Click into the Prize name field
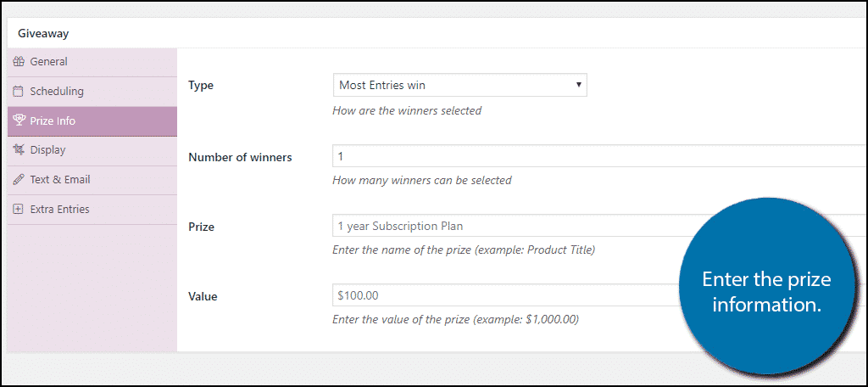The height and width of the screenshot is (387, 868). click(509, 226)
